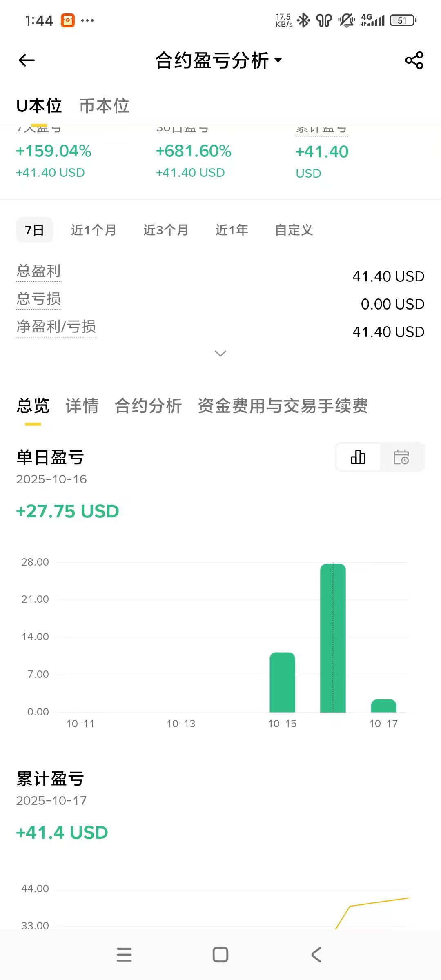Tap the Android home square icon
This screenshot has height=980, width=441.
220,955
